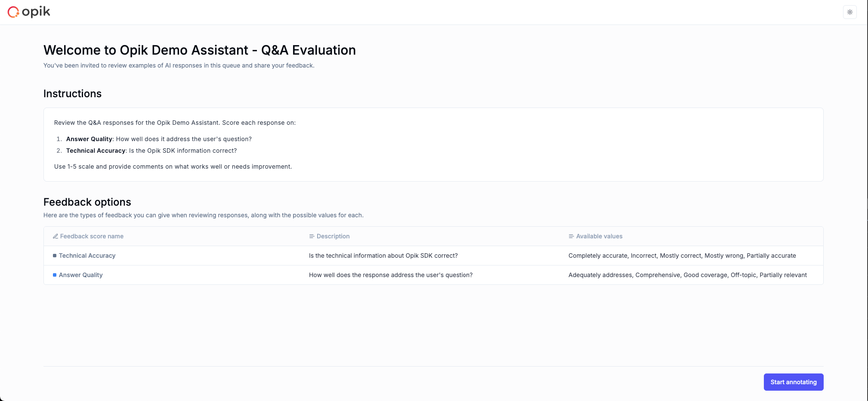Click lines icon beside Available values header
Screen dimensions: 868x401
(x=571, y=236)
